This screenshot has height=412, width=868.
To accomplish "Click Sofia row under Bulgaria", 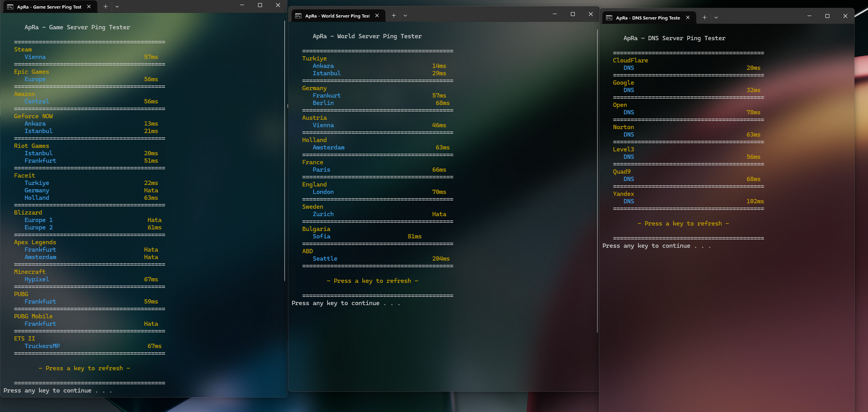I will (x=367, y=236).
